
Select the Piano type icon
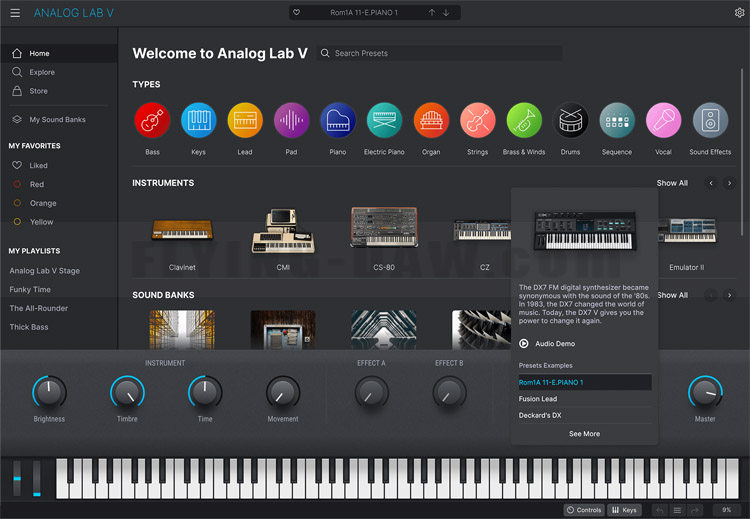338,120
